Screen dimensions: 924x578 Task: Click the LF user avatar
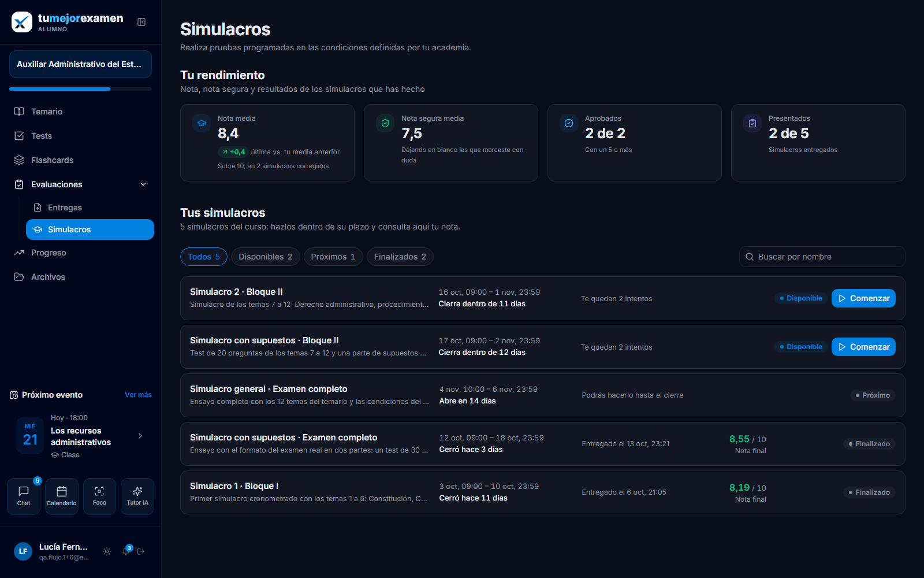click(x=23, y=551)
